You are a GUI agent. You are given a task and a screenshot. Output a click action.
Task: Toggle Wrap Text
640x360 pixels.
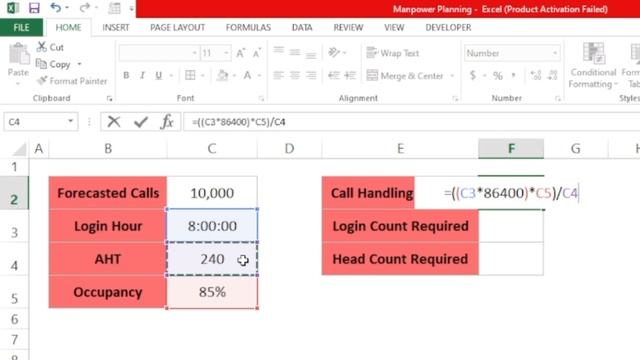coord(393,53)
